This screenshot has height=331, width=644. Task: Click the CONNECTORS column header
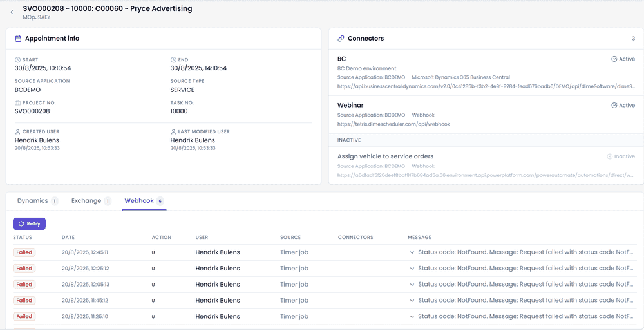[x=355, y=238]
